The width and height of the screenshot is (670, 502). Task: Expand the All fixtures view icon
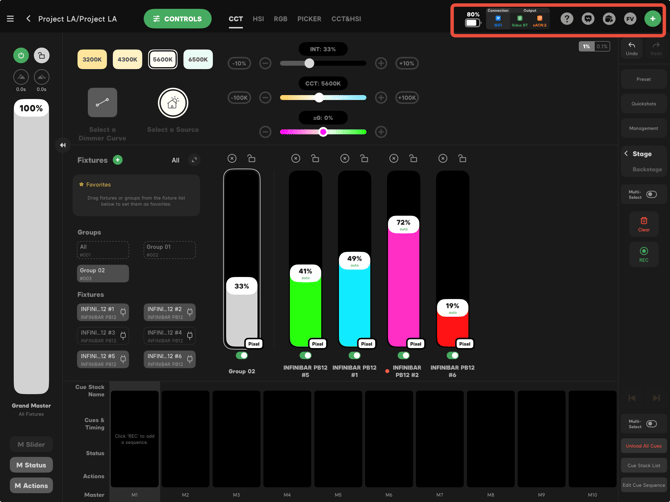[x=194, y=160]
